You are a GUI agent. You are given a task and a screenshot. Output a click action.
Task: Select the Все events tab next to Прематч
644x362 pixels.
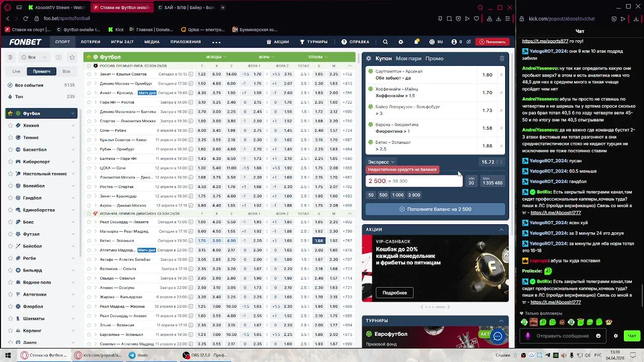(x=66, y=71)
